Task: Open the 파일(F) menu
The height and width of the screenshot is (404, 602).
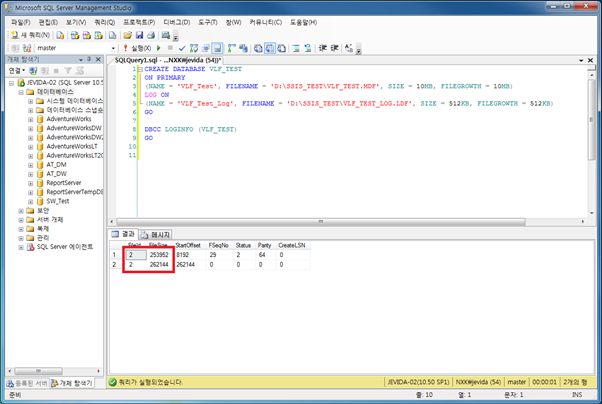Action: (20, 22)
